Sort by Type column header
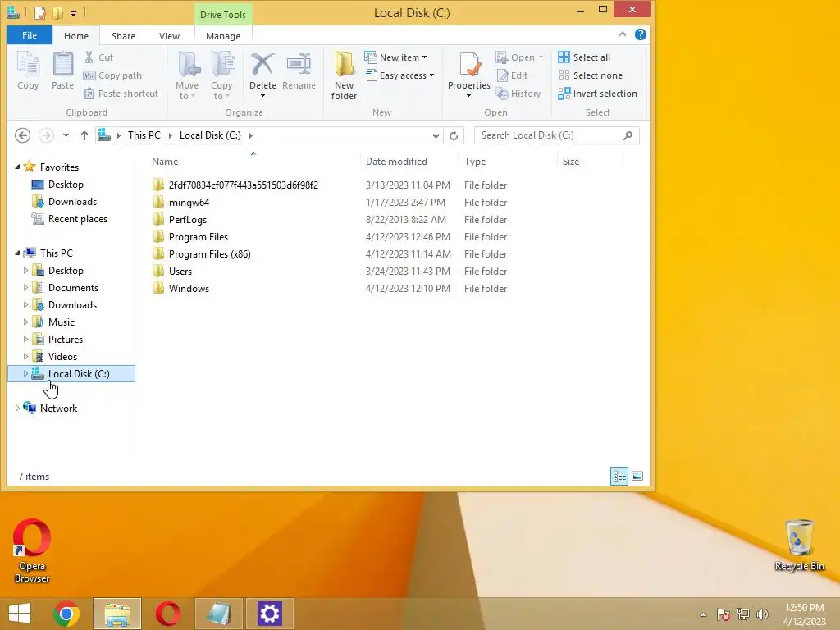 coord(508,162)
